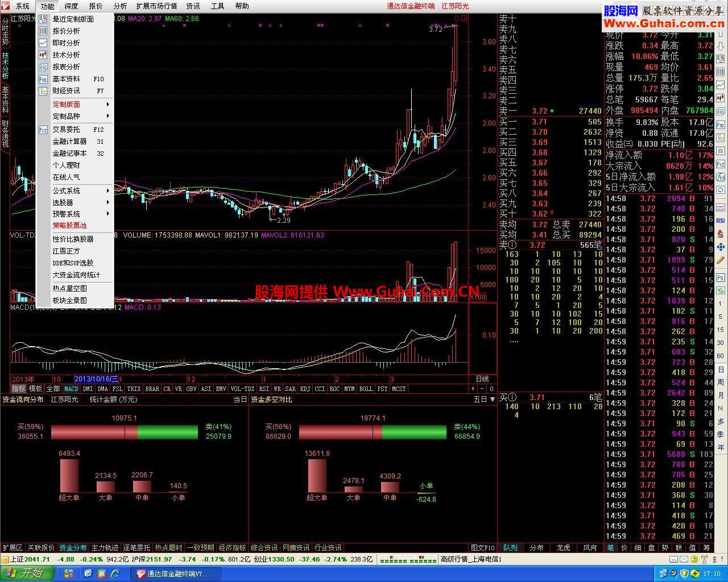
Task: Open the shield icon in system tray
Action: (x=684, y=573)
